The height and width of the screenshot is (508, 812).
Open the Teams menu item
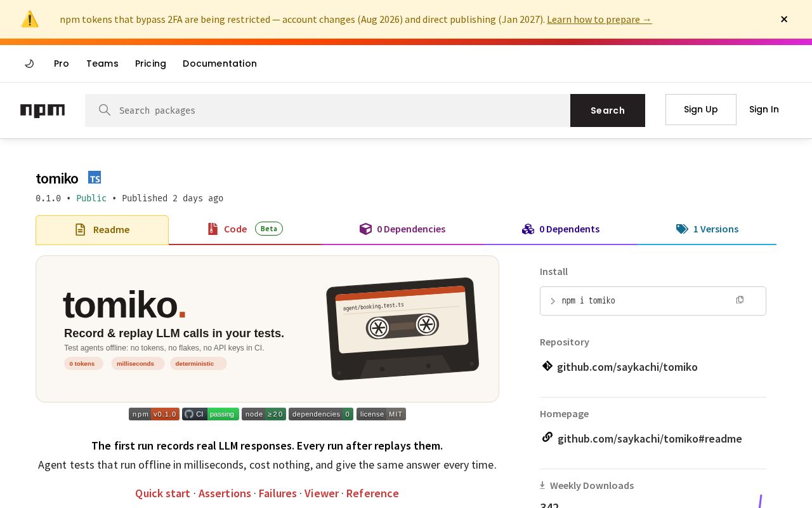(x=102, y=63)
